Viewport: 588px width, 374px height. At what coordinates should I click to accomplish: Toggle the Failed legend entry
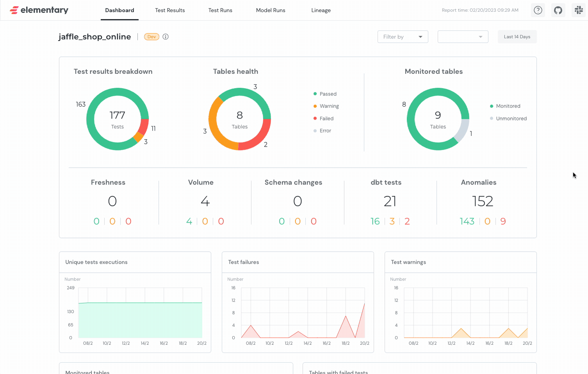[324, 118]
